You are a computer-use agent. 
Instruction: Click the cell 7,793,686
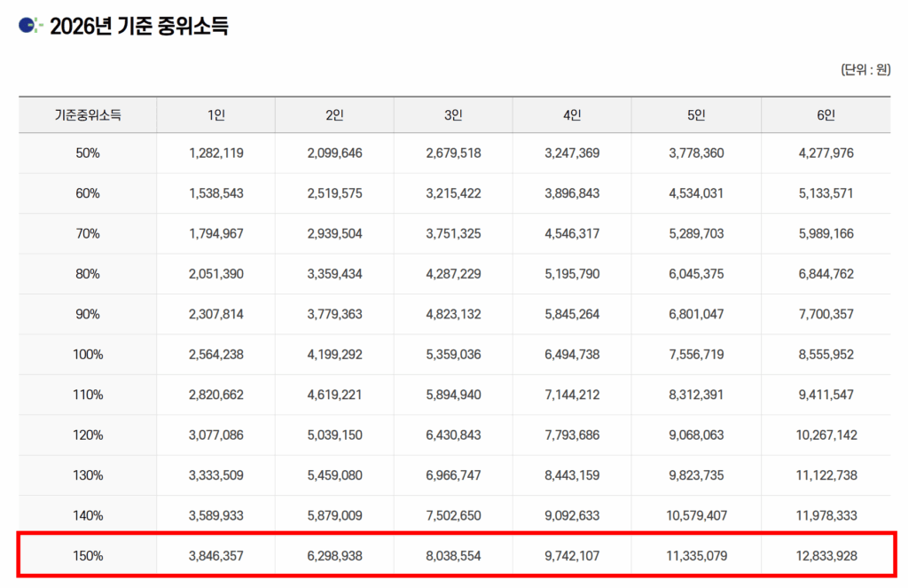pyautogui.click(x=572, y=435)
